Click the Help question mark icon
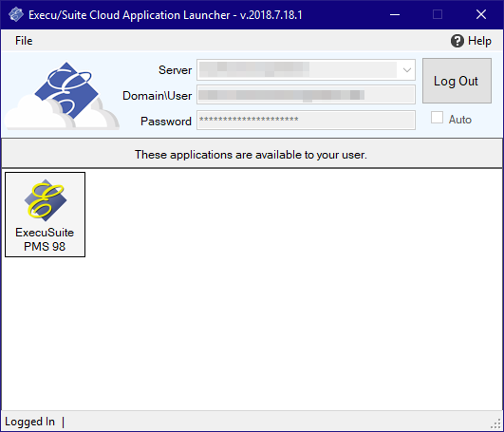Screen dimensions: 504x432 tap(457, 41)
